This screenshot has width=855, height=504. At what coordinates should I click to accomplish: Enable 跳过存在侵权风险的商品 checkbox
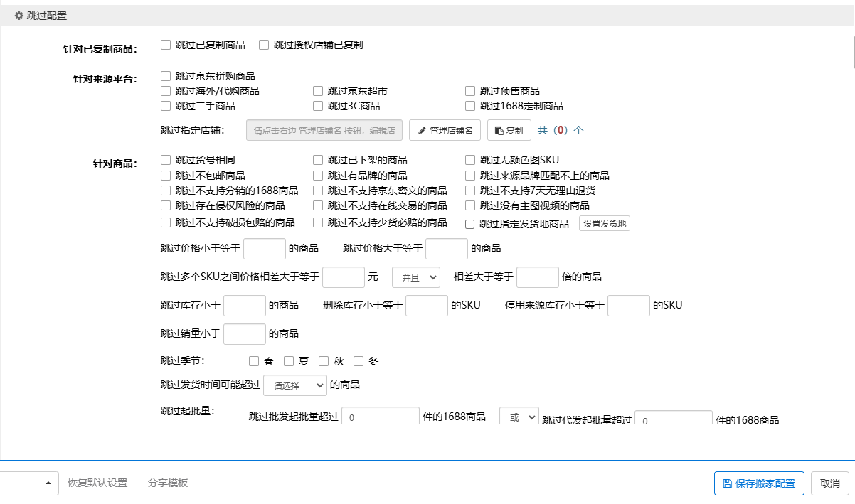pos(166,205)
